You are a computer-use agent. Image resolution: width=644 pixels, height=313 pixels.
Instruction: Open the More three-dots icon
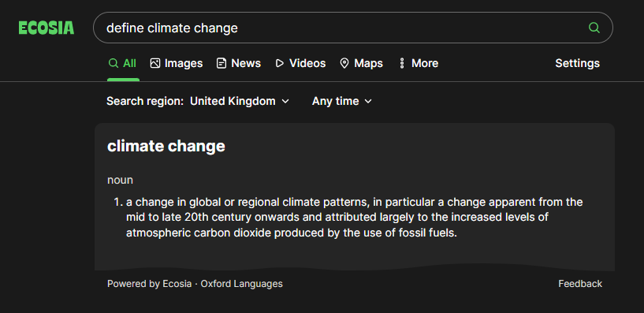402,63
